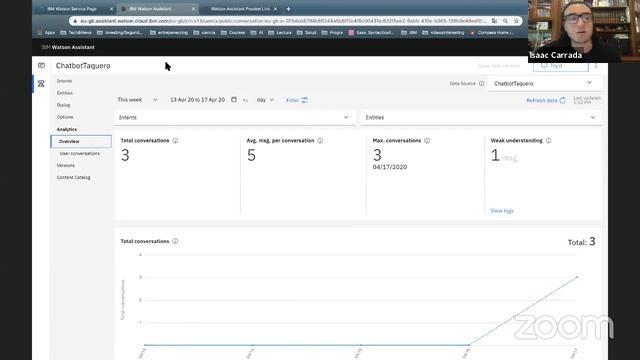Open the Intents filter dropdown
Viewport: 640px width, 360px height.
(234, 118)
